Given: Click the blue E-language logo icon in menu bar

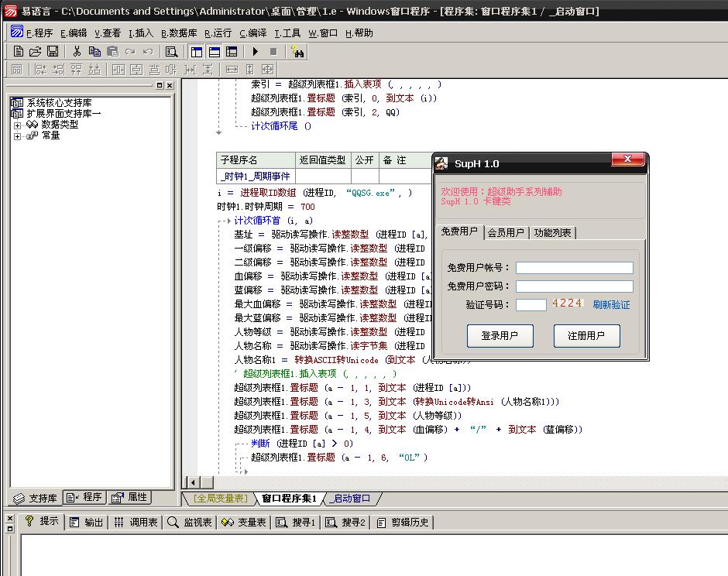Looking at the screenshot, I should tap(17, 32).
